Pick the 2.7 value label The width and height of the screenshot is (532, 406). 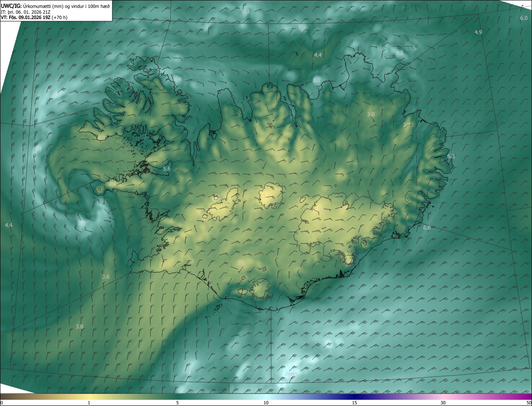(x=407, y=125)
